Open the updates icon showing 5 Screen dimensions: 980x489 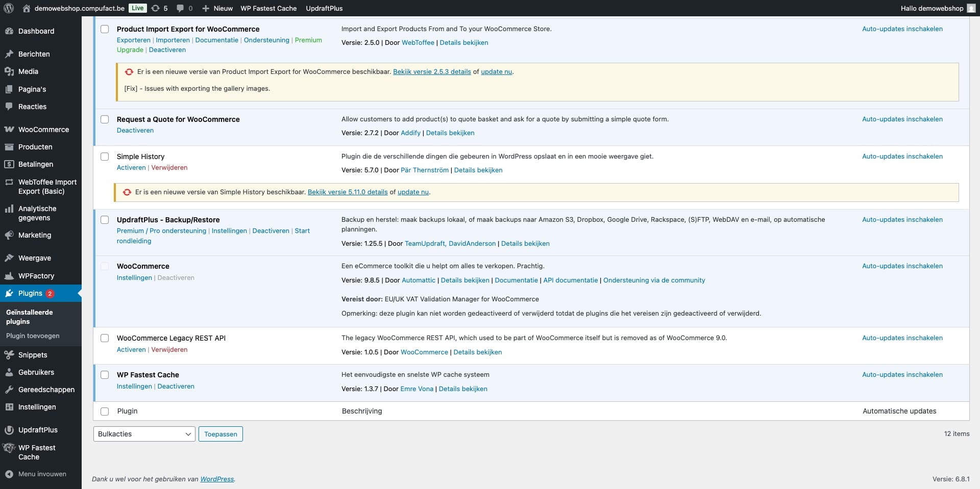tap(156, 8)
